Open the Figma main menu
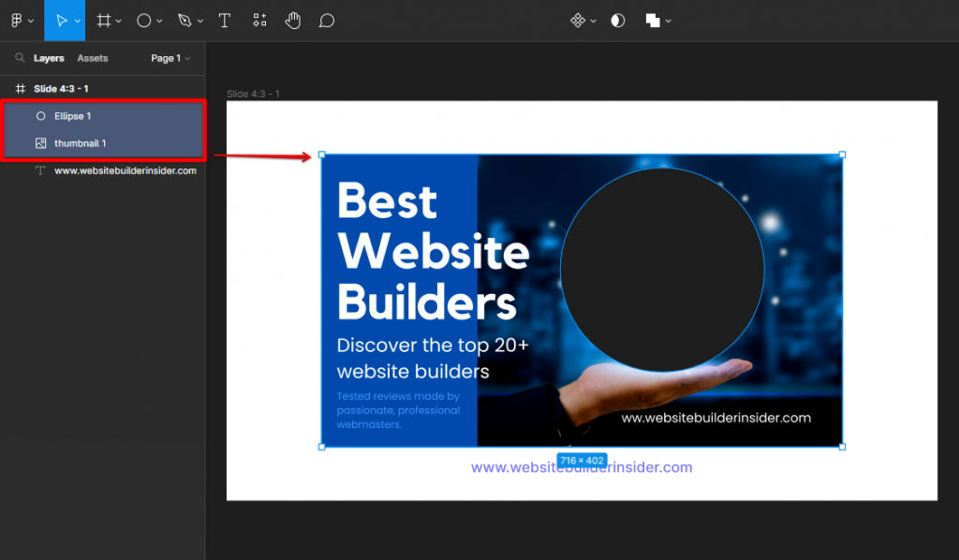959x560 pixels. point(17,20)
